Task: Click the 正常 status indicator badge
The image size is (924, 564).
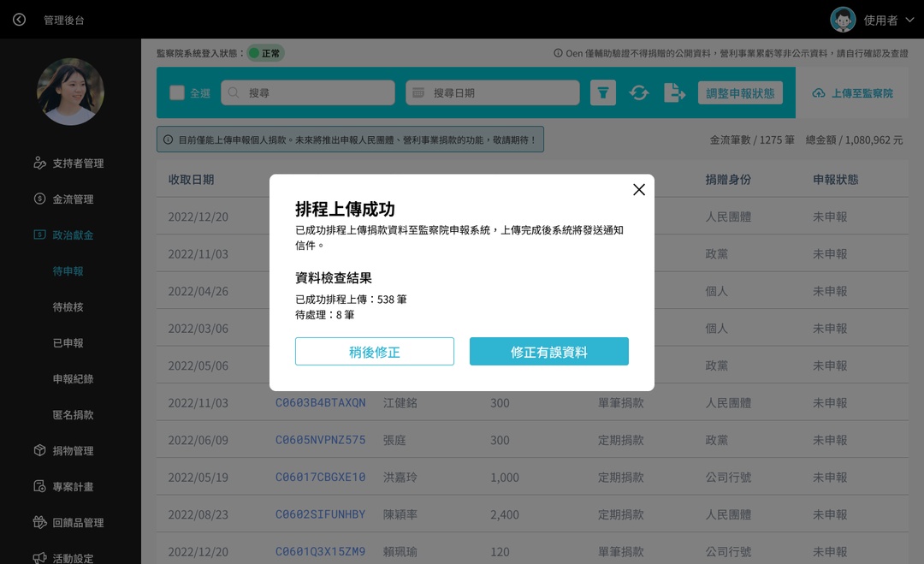Action: point(267,52)
